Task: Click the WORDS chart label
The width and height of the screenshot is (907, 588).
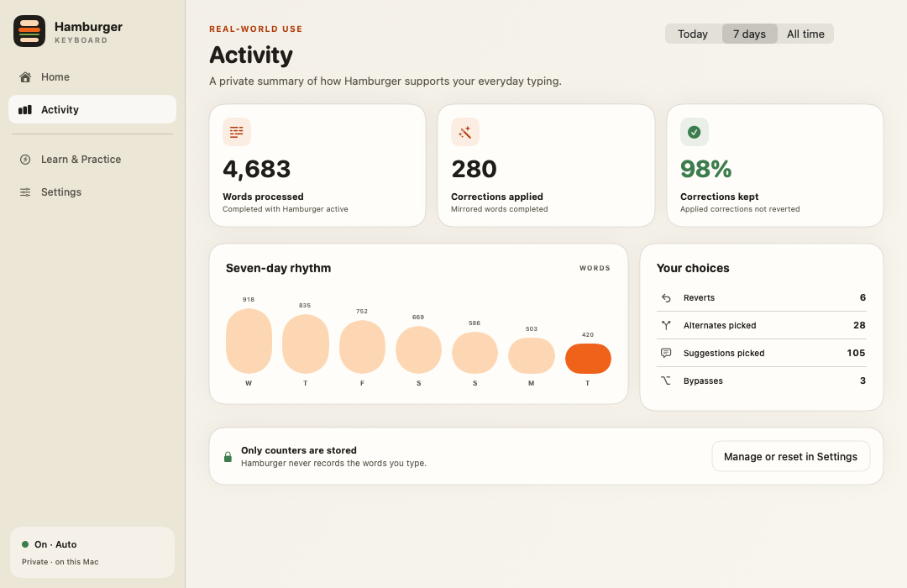Action: 595,268
